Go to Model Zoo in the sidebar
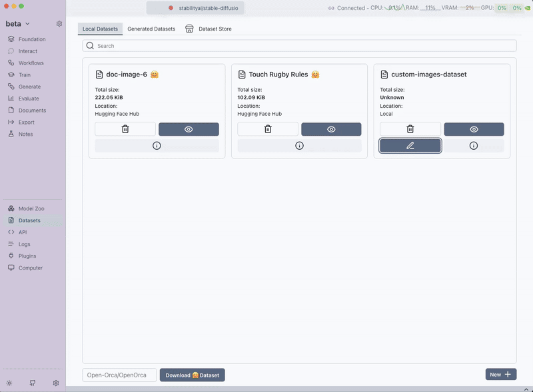This screenshot has height=392, width=533. pos(31,209)
